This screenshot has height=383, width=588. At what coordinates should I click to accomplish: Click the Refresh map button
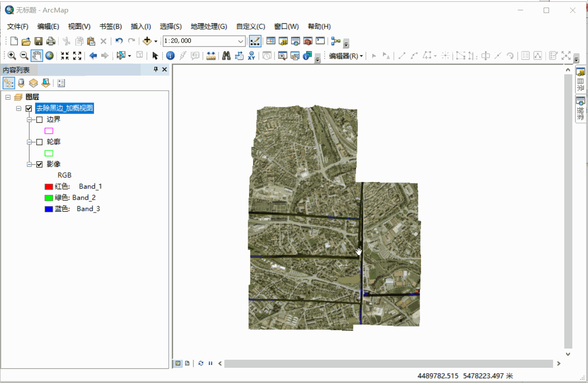201,363
